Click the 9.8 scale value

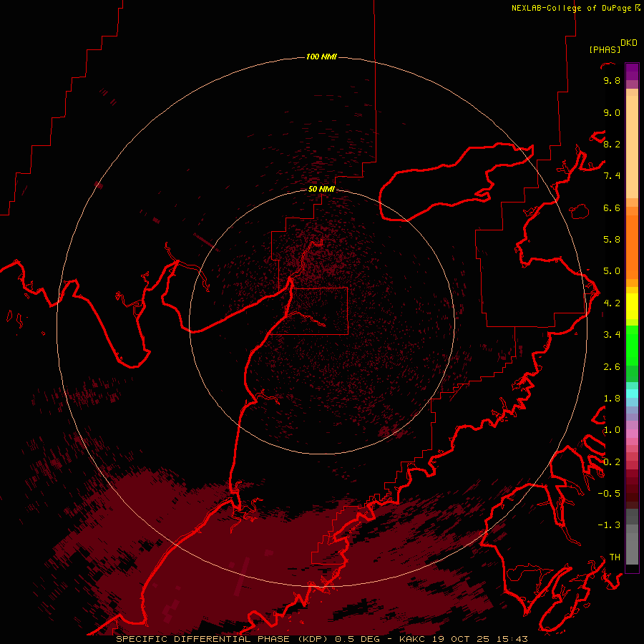(612, 81)
